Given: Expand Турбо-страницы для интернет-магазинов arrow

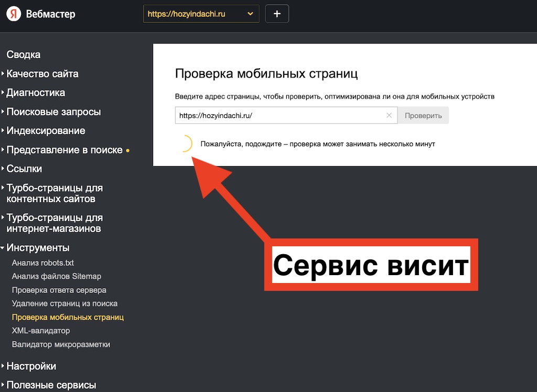Looking at the screenshot, I should coord(3,217).
